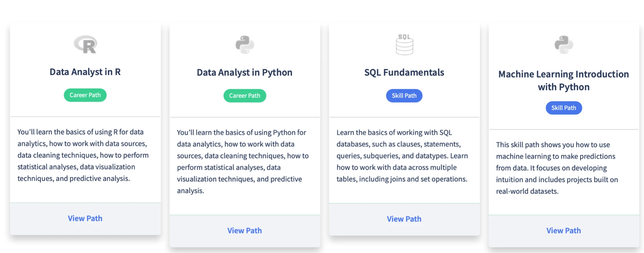Click the SQL databases description text
Viewport: 644px width, 253px height.
point(402,156)
